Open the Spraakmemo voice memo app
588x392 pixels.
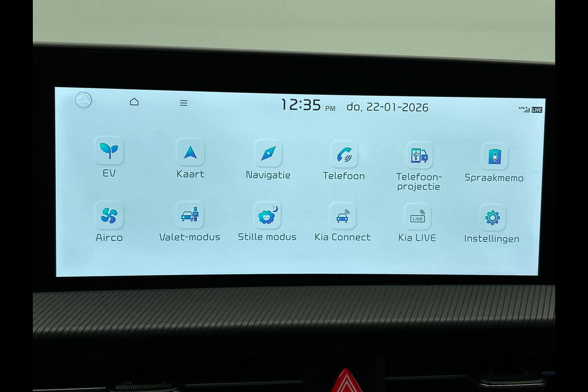tap(494, 157)
